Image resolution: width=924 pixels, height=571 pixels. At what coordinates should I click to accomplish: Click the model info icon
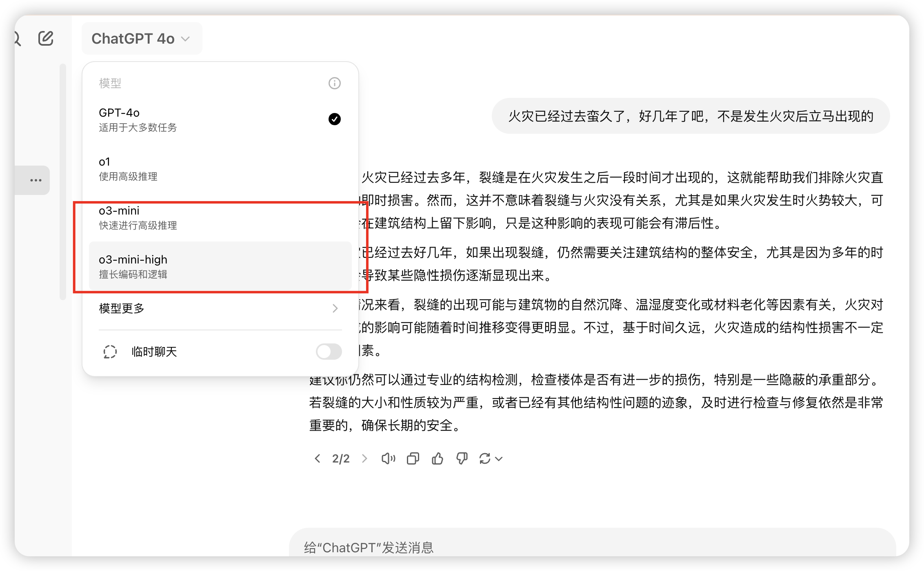(x=335, y=83)
